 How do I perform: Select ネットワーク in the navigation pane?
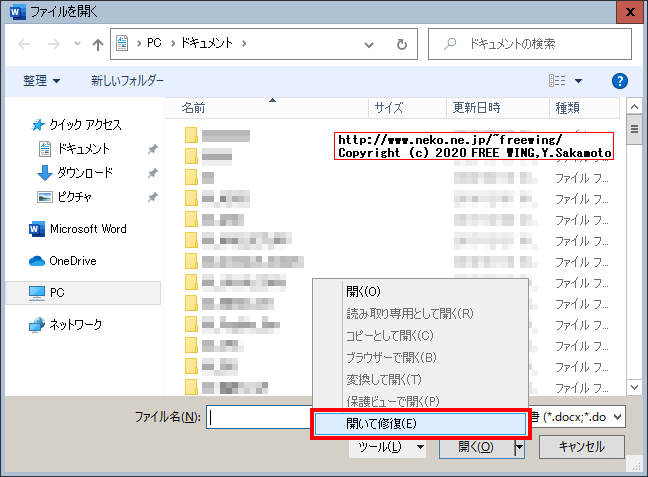(x=75, y=324)
